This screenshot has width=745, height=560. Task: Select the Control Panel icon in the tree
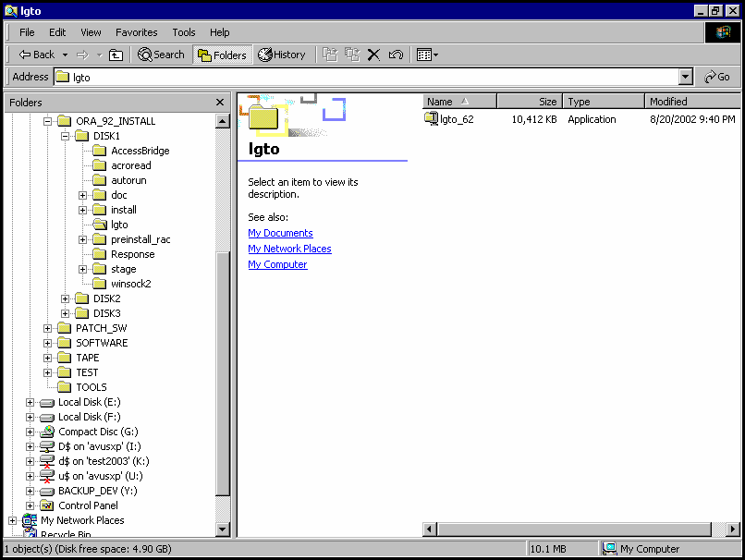click(46, 505)
